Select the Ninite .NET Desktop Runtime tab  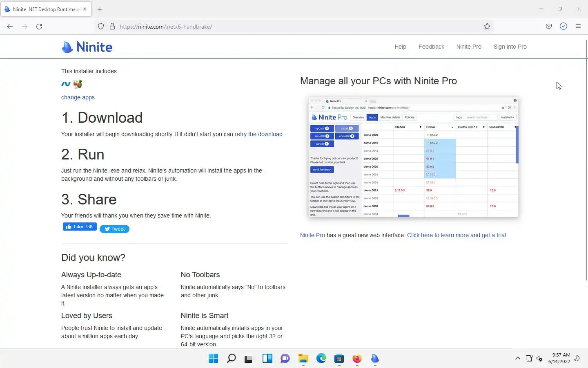click(x=45, y=9)
